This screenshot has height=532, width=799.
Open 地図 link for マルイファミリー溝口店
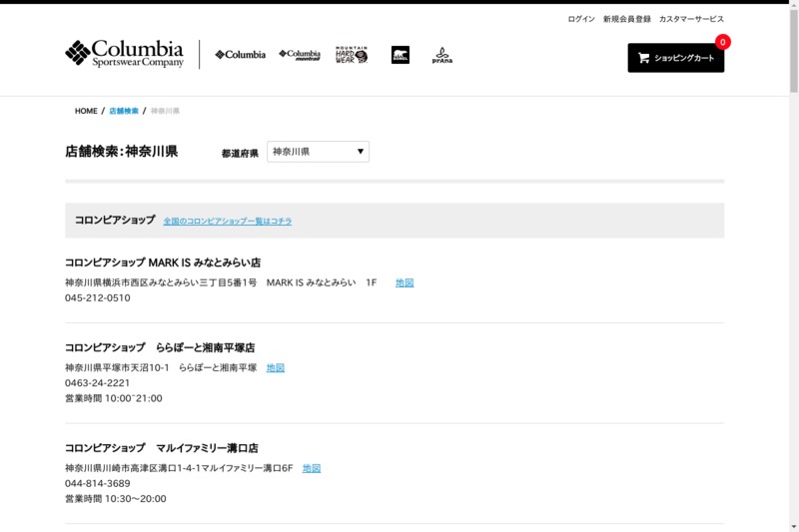coord(312,468)
